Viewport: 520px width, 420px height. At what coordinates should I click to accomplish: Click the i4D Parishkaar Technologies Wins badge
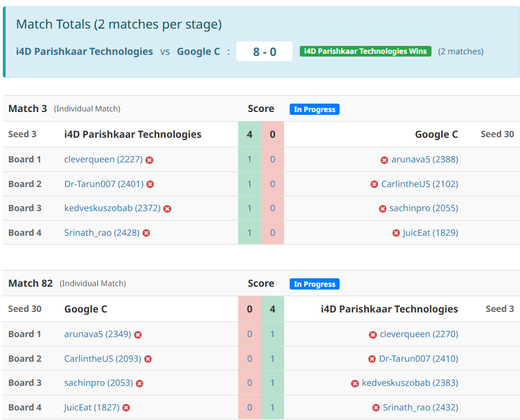pyautogui.click(x=365, y=52)
